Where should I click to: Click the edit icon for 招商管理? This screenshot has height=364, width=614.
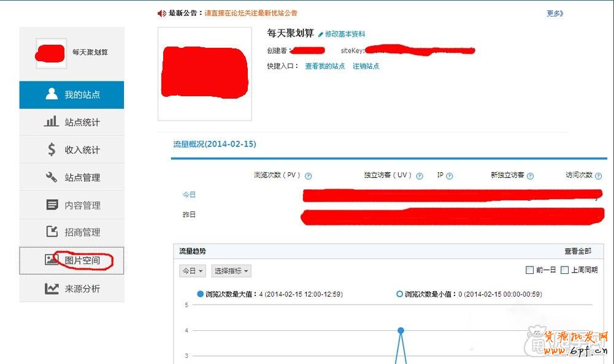[x=52, y=232]
